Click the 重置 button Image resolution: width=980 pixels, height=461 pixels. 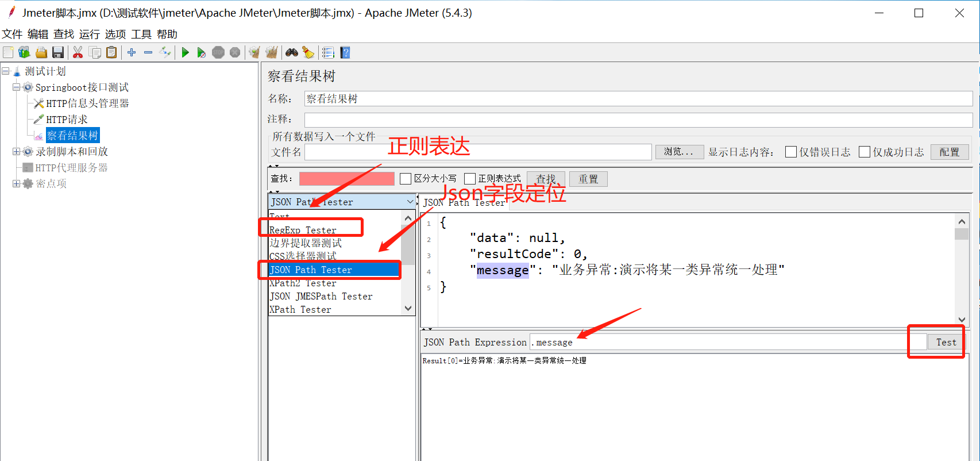pyautogui.click(x=588, y=179)
